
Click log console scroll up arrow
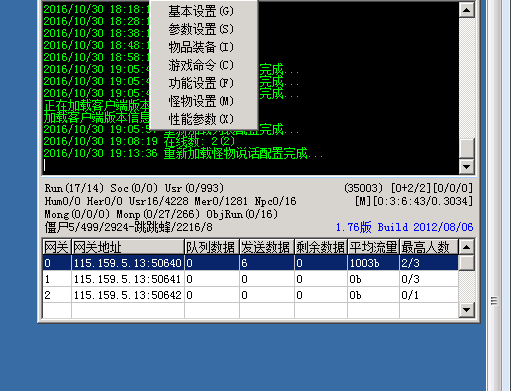tap(466, 10)
